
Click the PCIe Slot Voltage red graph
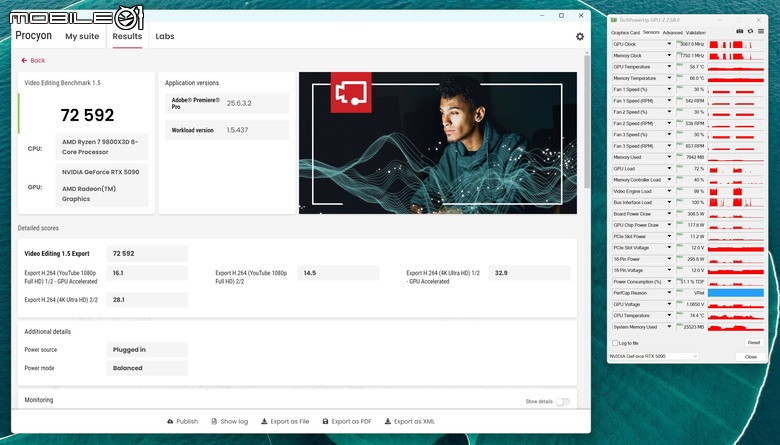[736, 248]
